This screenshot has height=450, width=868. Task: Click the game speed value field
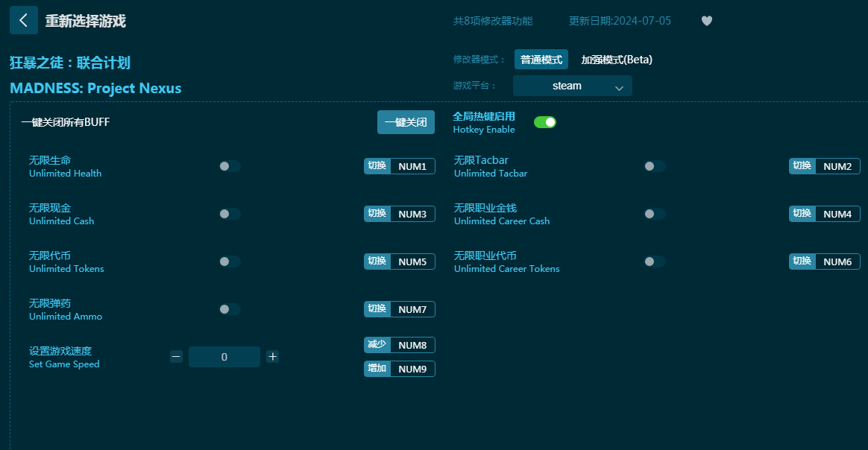pyautogui.click(x=224, y=357)
